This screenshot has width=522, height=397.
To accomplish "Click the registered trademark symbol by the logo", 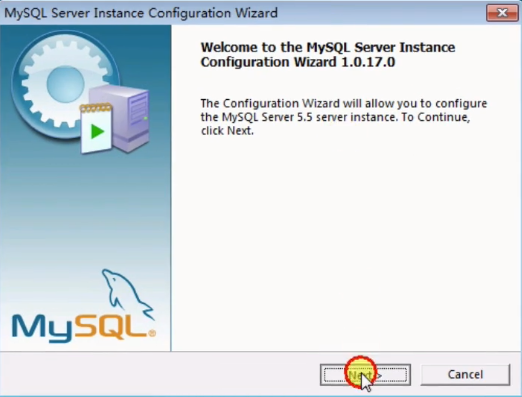I will [x=152, y=333].
